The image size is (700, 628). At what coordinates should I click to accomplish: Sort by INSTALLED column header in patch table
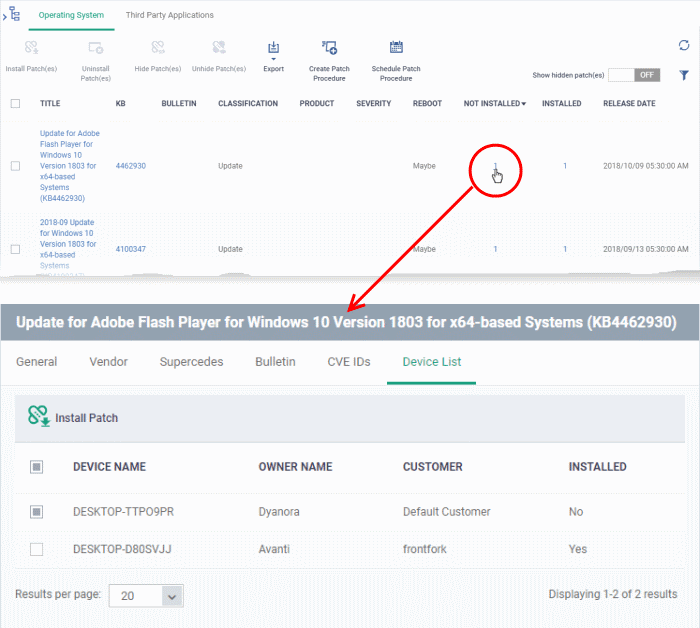tap(562, 104)
